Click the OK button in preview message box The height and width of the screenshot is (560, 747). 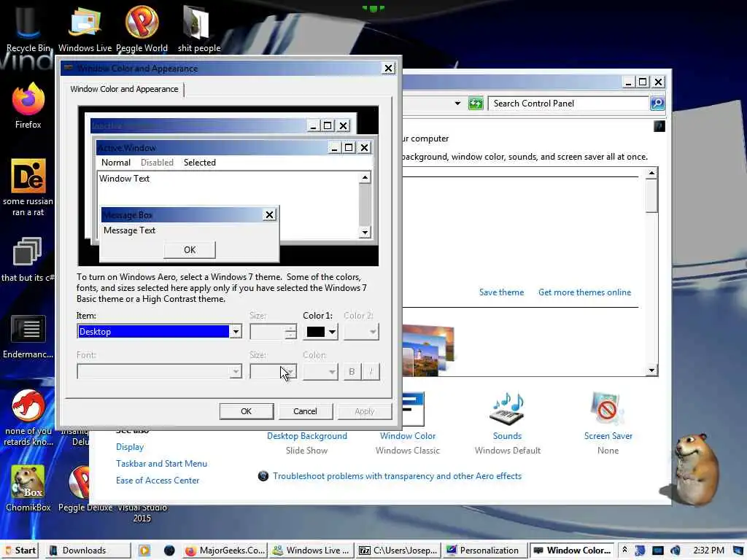(x=190, y=250)
